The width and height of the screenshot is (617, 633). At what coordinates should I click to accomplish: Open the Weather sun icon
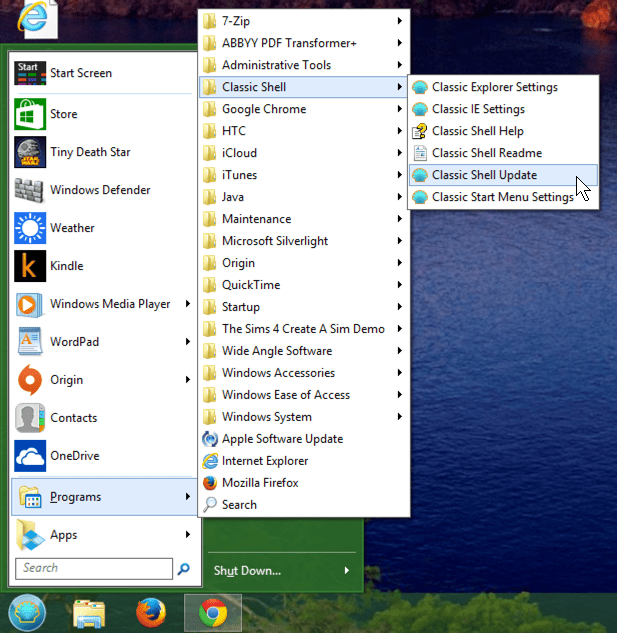[30, 228]
